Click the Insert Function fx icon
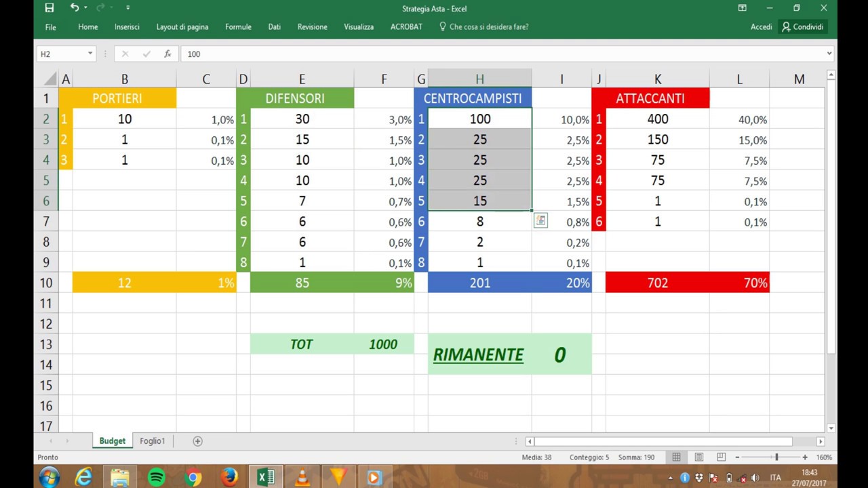Image resolution: width=868 pixels, height=488 pixels. point(167,54)
